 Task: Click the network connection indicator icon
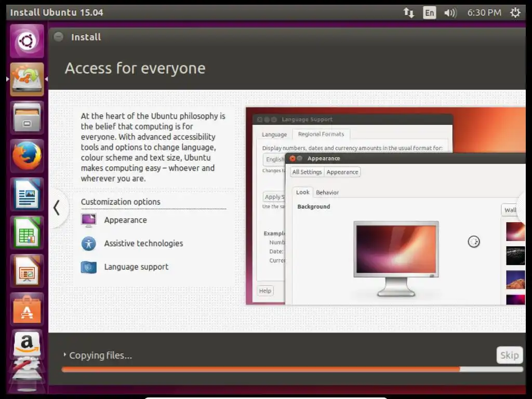pyautogui.click(x=408, y=12)
